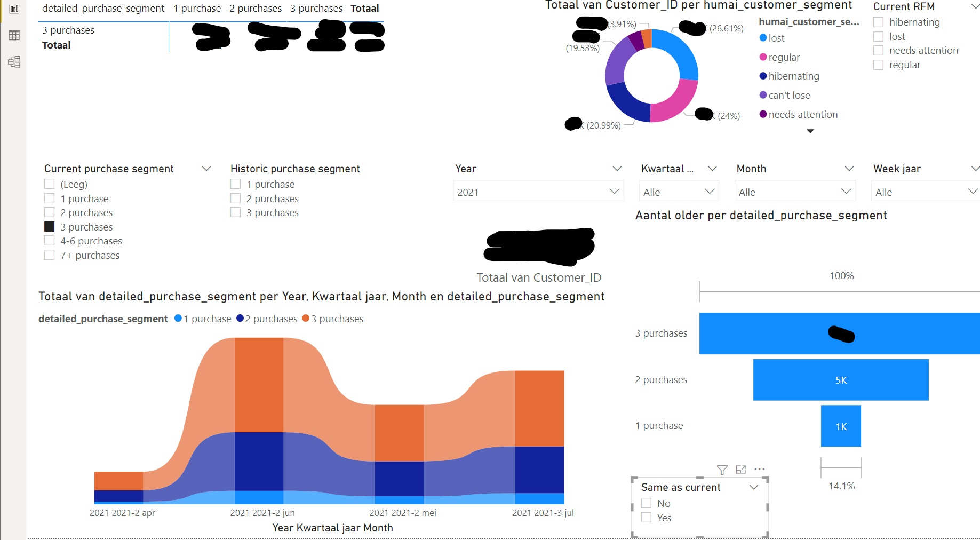Open the more options ellipsis above slicer
Viewport: 980px width, 540px height.
pos(760,469)
